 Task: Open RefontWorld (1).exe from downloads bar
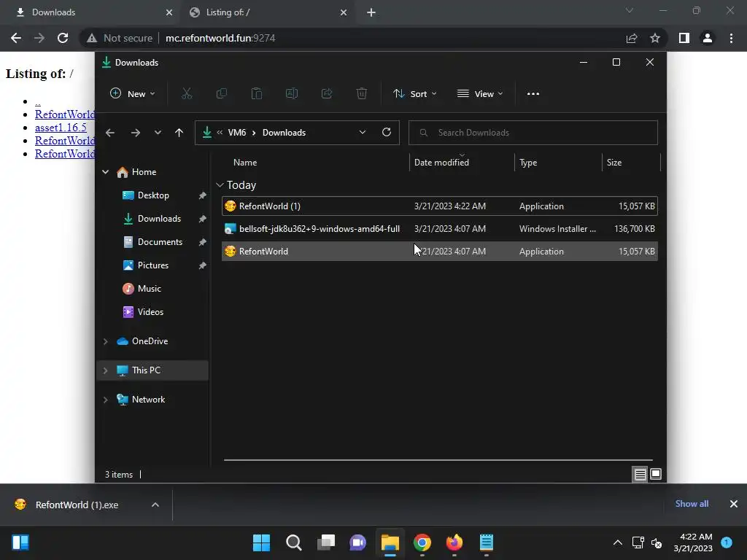(x=76, y=505)
